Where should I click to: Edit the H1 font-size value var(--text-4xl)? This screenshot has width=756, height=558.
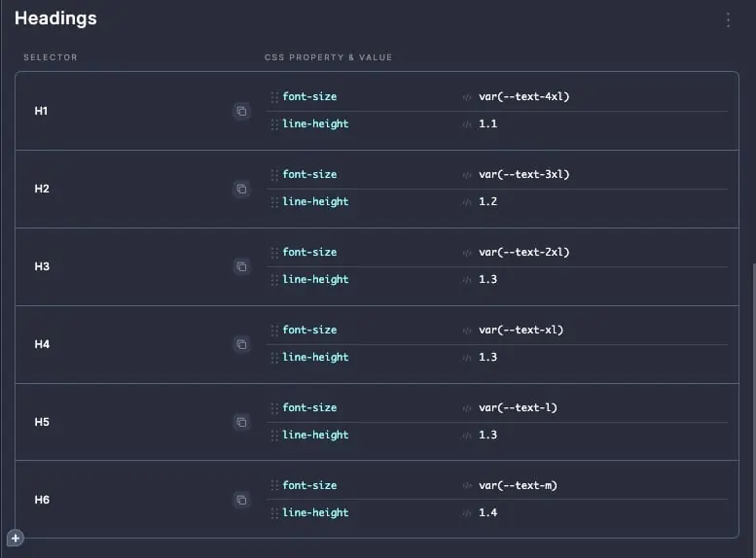(x=523, y=96)
